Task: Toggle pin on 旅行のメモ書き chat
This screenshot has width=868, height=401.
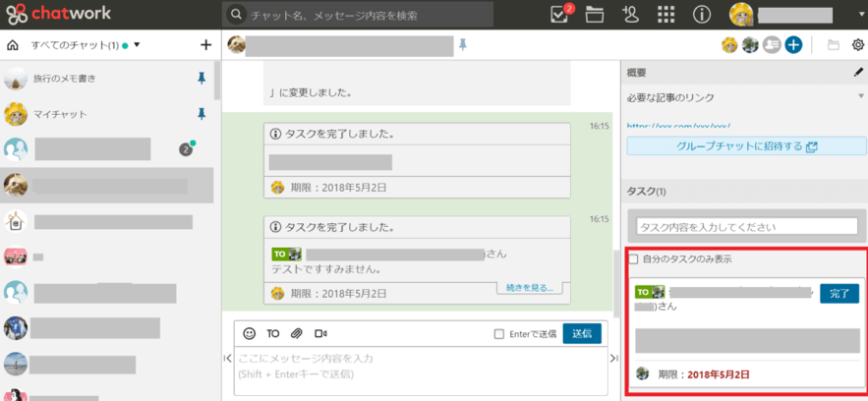Action: (x=202, y=78)
